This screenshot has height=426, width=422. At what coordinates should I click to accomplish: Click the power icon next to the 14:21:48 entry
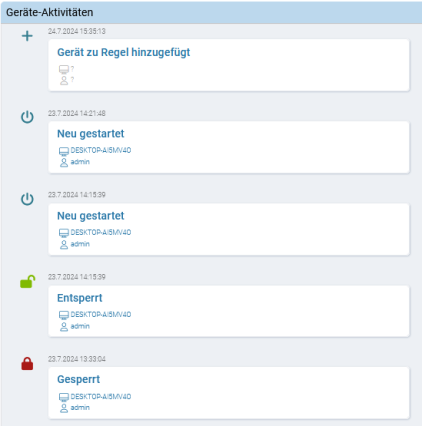pos(27,117)
